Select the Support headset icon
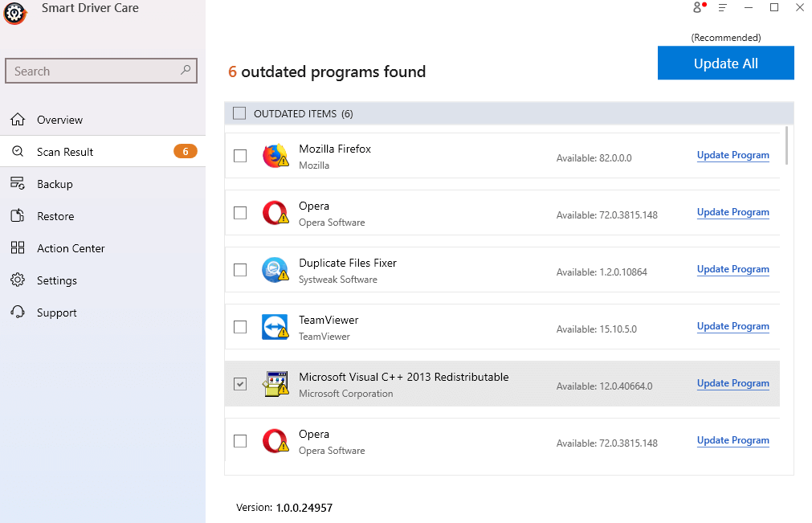Screen dimensions: 812x523 [x=18, y=312]
